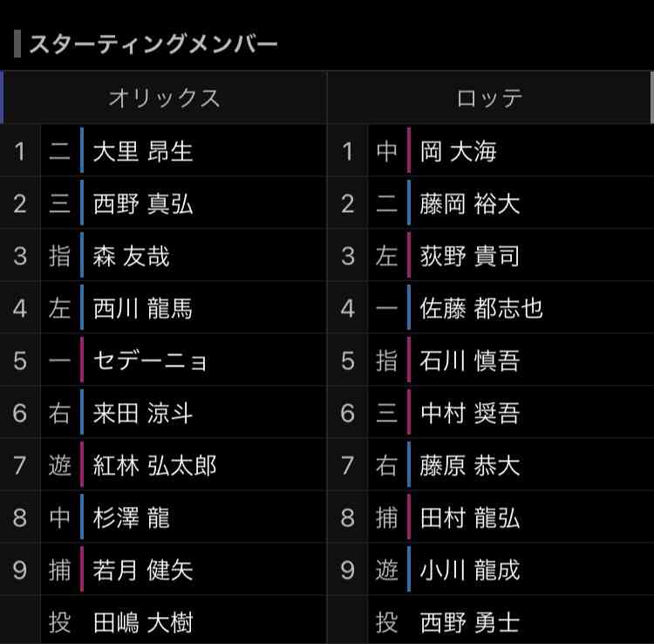654x644 pixels.
Task: Select 中村 奨吾 third baseman
Action: [470, 413]
